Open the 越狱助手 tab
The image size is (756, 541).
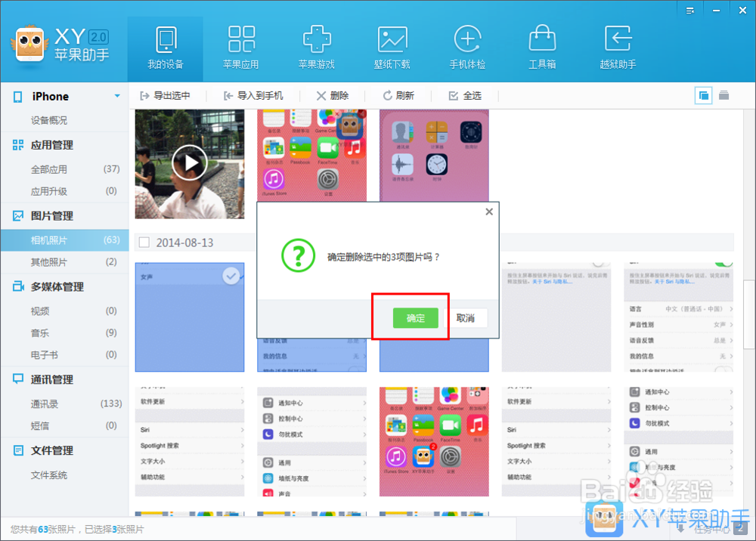[x=618, y=48]
